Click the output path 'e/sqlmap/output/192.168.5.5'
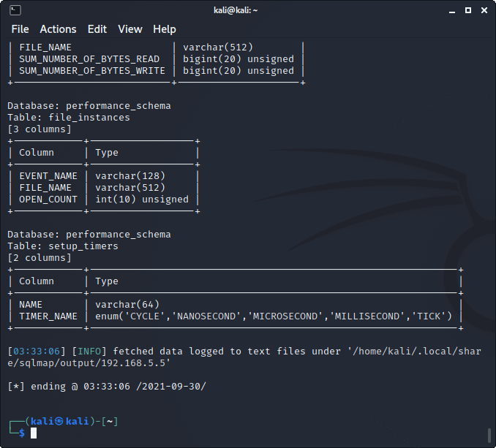Image resolution: width=496 pixels, height=448 pixels. [89, 363]
